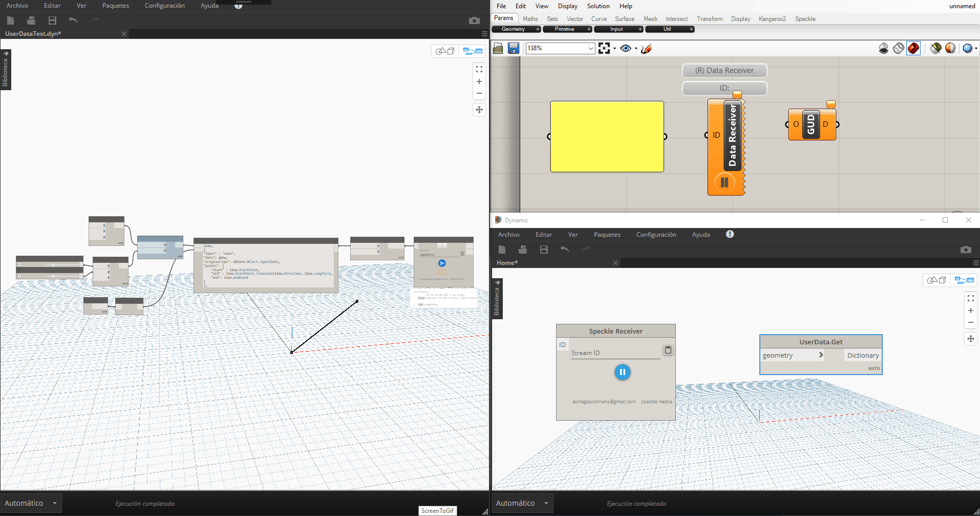The image size is (980, 516).
Task: Switch to graph view in lower-right Dynamo
Action: (964, 280)
